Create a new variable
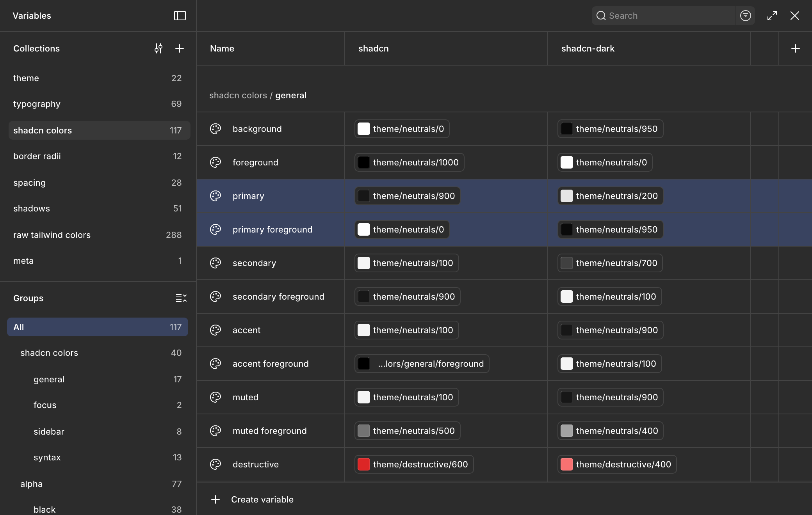 click(252, 499)
